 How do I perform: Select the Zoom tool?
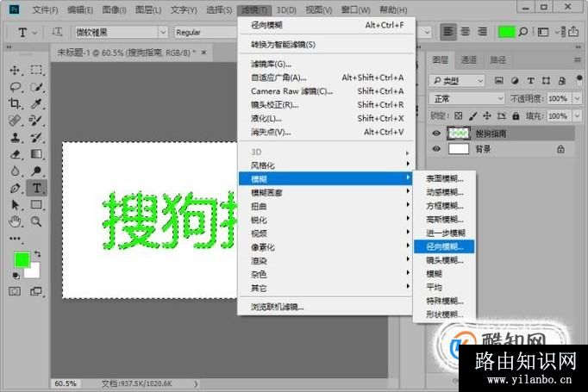pyautogui.click(x=36, y=221)
